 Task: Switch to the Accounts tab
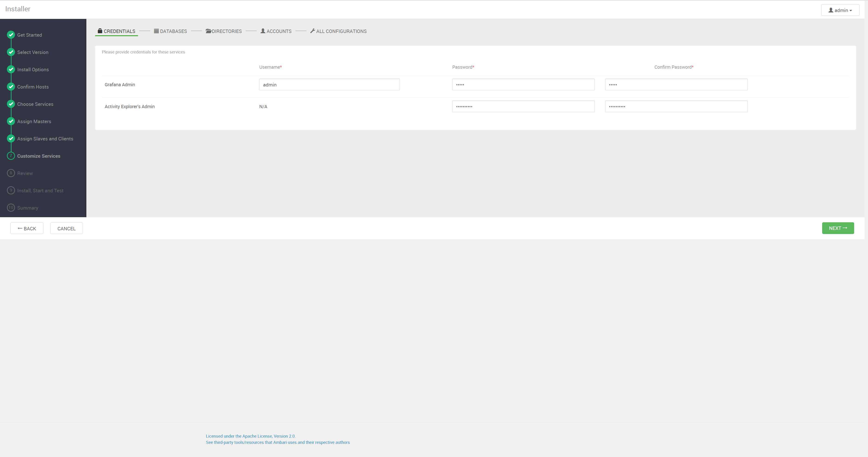point(276,31)
